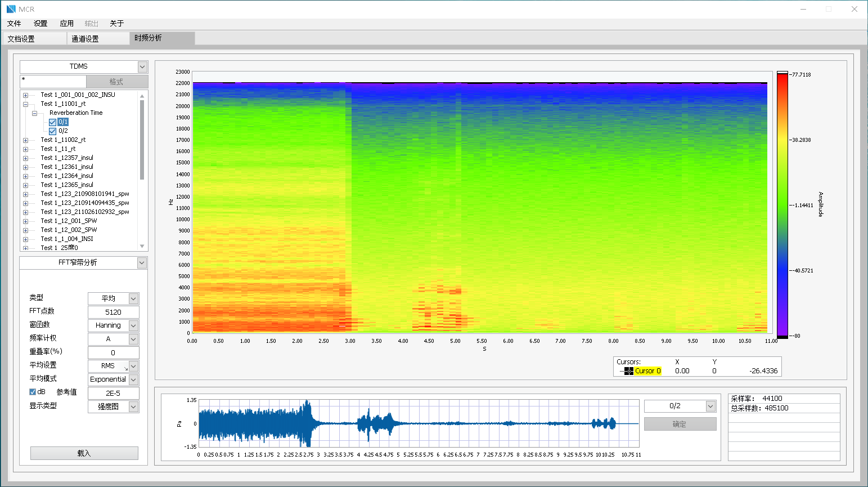This screenshot has width=868, height=487.
Task: Expand Test 1_12357_insul tree node
Action: click(25, 158)
